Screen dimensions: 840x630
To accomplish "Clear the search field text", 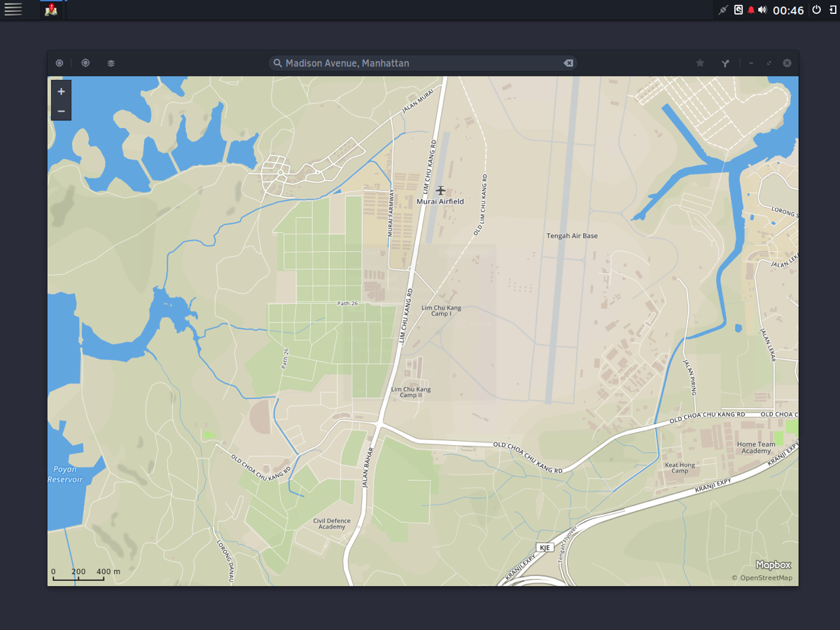I will 568,63.
